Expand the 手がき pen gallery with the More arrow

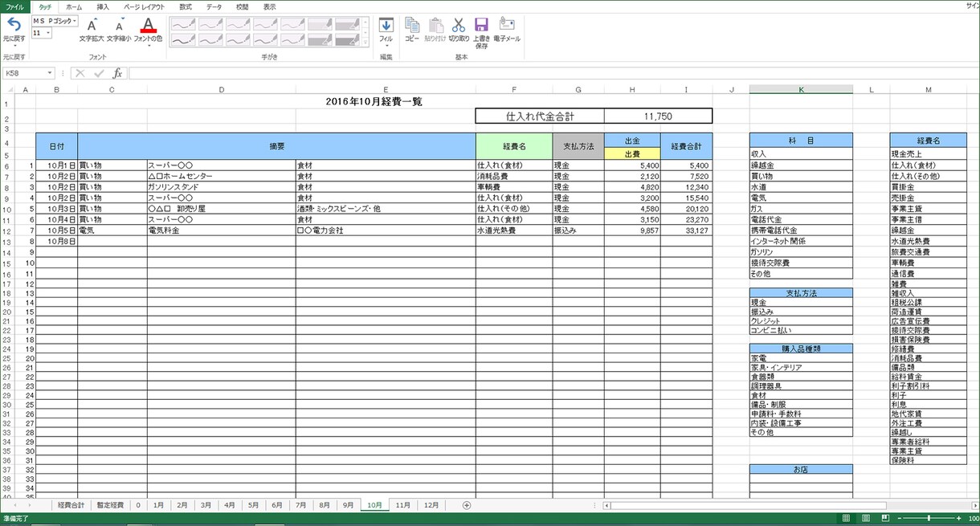coord(366,43)
